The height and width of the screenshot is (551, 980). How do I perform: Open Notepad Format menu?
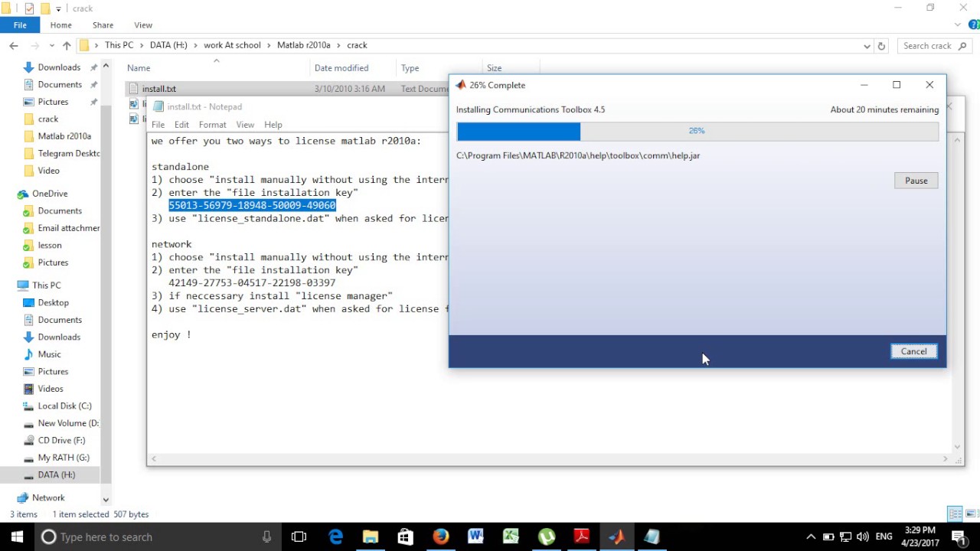pyautogui.click(x=212, y=125)
